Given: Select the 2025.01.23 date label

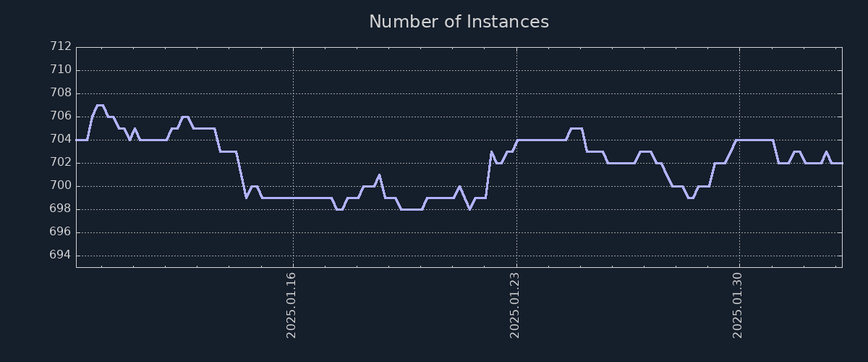Looking at the screenshot, I should tap(515, 304).
